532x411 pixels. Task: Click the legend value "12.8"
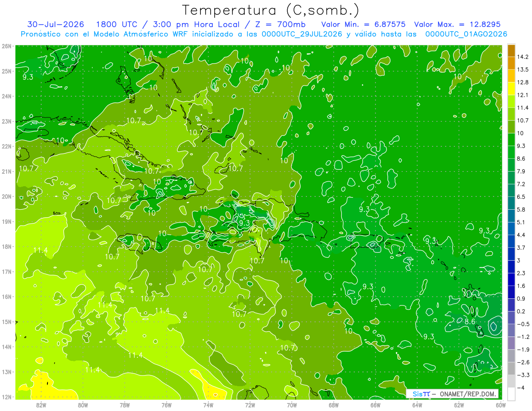point(523,82)
